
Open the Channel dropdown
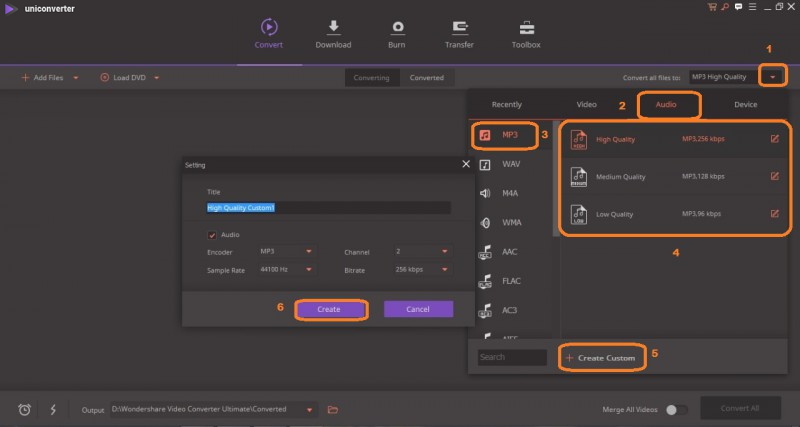click(422, 252)
